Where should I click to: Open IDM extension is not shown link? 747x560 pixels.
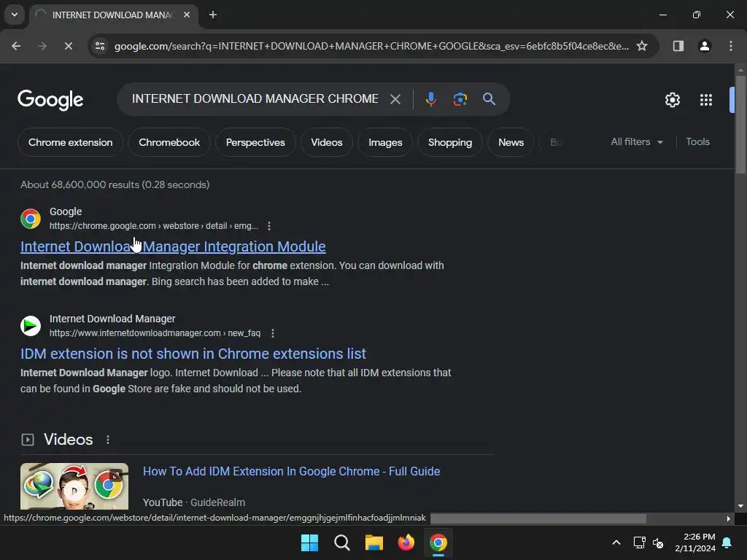pos(193,354)
